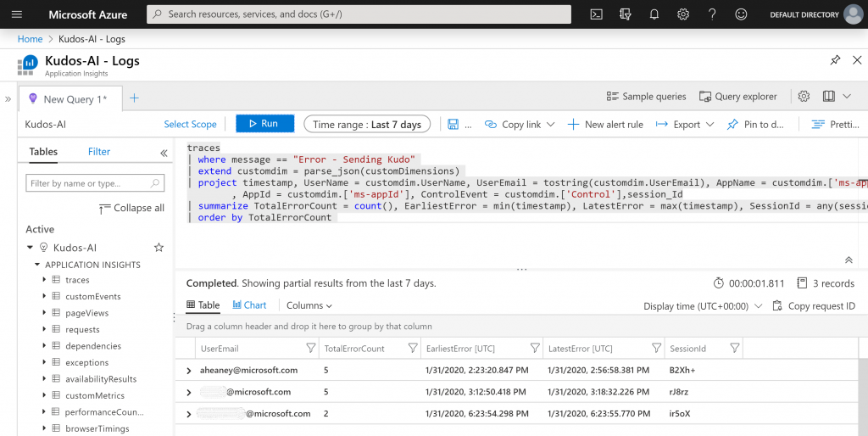868x436 pixels.
Task: Click the Azure search resources box
Action: point(359,14)
